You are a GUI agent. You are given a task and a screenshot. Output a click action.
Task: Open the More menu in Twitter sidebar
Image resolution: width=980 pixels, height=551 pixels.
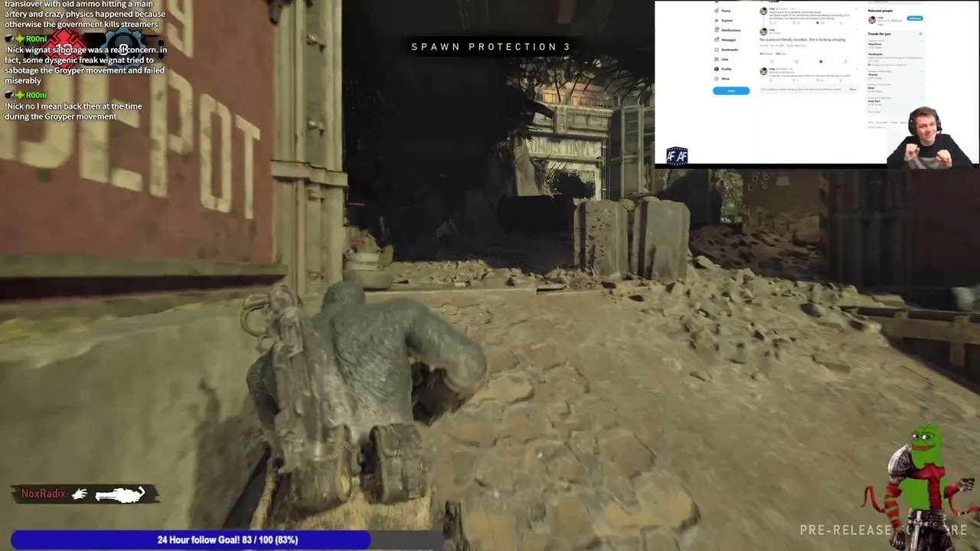(722, 79)
